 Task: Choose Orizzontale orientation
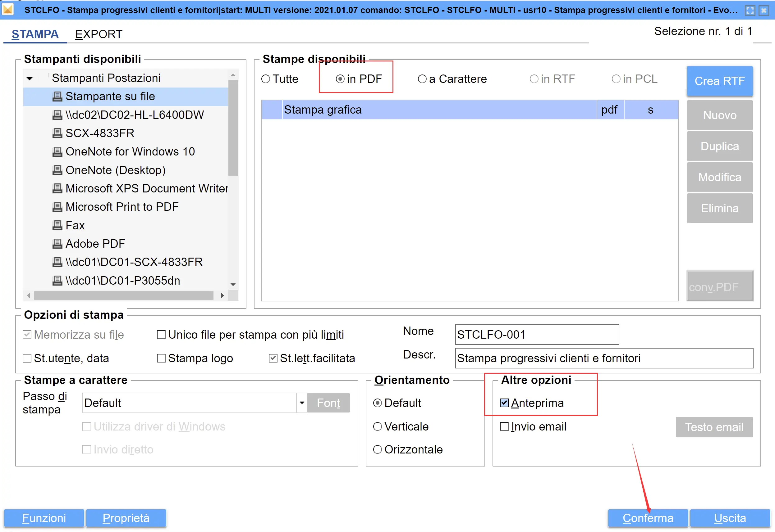pos(377,450)
